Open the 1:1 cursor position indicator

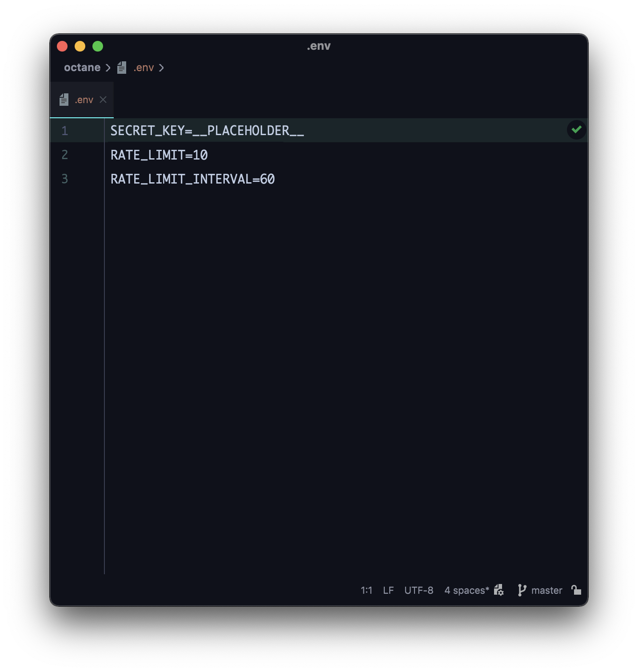[x=367, y=590]
